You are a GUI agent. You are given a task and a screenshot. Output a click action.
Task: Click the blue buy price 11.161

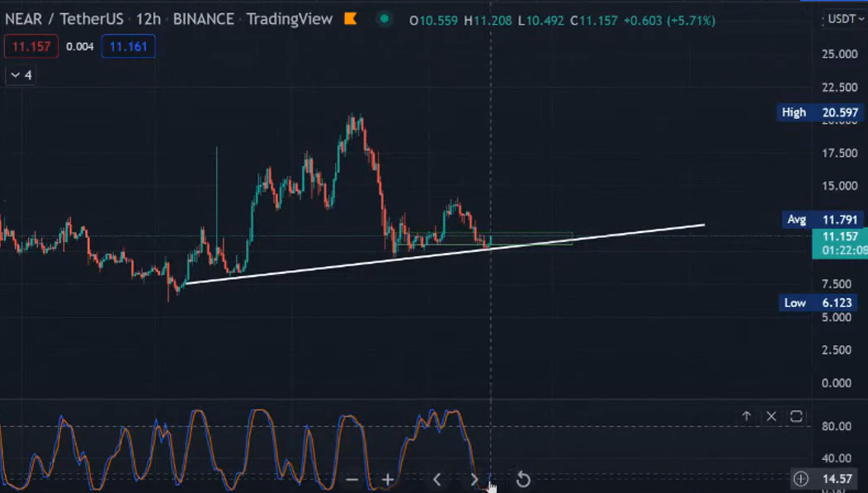(x=128, y=46)
